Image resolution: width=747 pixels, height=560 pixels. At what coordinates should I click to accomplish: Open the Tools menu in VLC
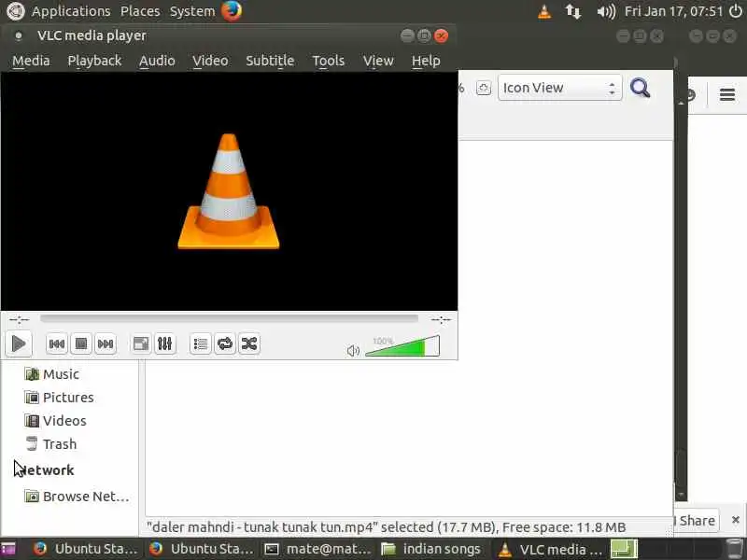pyautogui.click(x=329, y=61)
